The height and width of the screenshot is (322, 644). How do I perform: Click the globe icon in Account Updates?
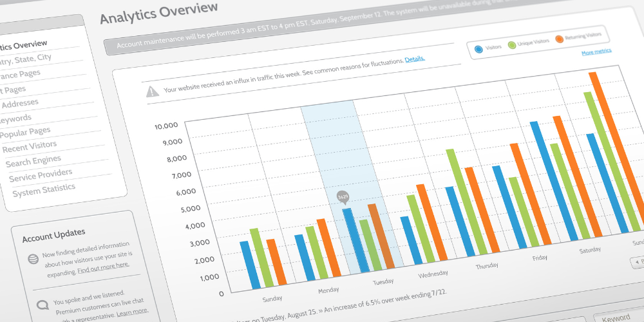click(x=33, y=259)
